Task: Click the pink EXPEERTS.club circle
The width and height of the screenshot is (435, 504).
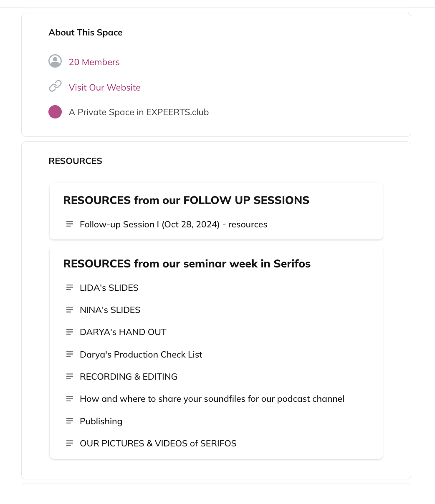Action: coord(55,112)
